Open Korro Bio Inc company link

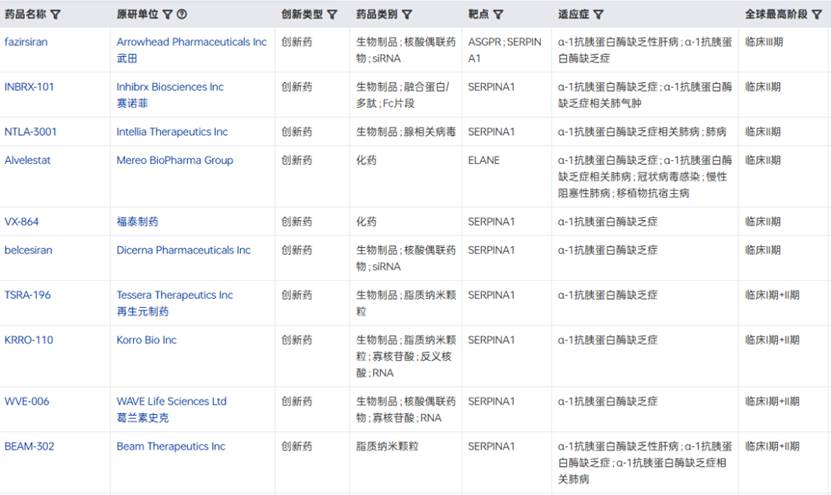click(146, 340)
